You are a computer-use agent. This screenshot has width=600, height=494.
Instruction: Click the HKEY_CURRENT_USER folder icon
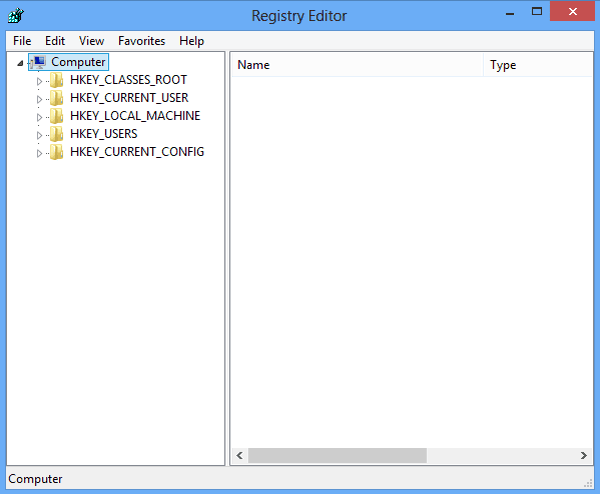coord(57,98)
